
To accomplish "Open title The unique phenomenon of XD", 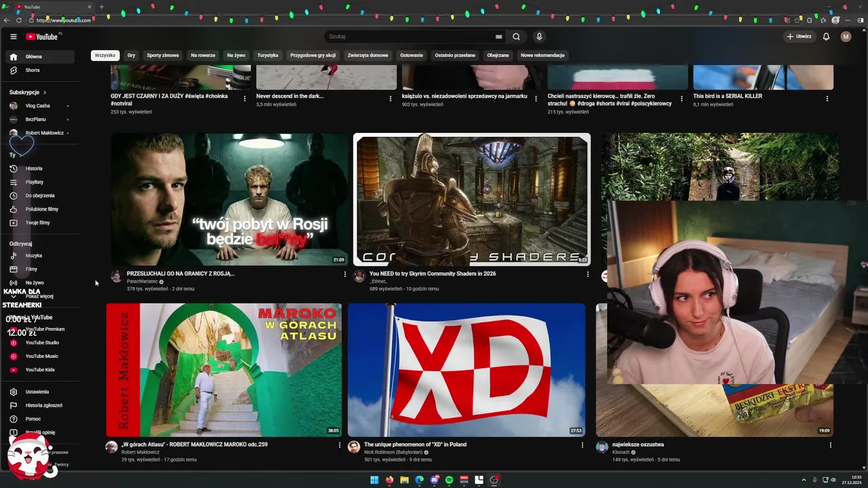I will coord(415,445).
